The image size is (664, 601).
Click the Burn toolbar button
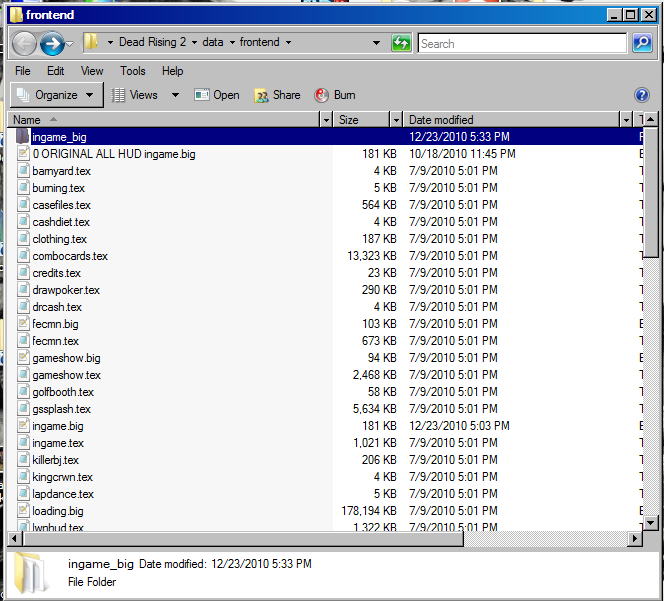click(x=335, y=95)
